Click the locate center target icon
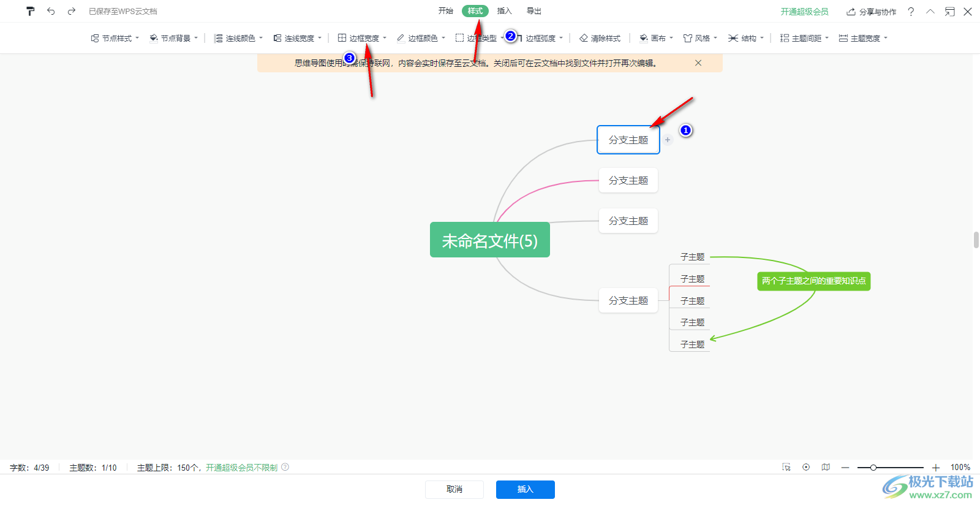 (806, 467)
